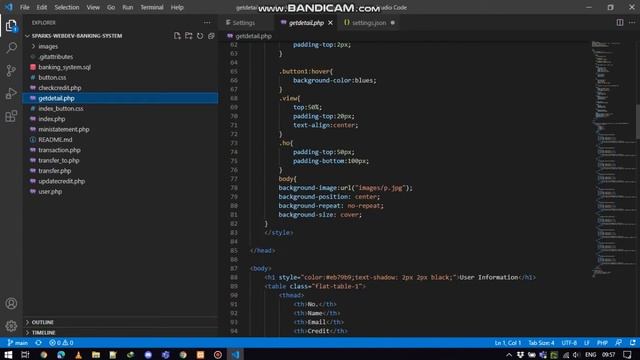Collapse SPARKS-WEBDEV-BANKING-SYSTEM root folder
The image size is (640, 360).
pos(77,36)
